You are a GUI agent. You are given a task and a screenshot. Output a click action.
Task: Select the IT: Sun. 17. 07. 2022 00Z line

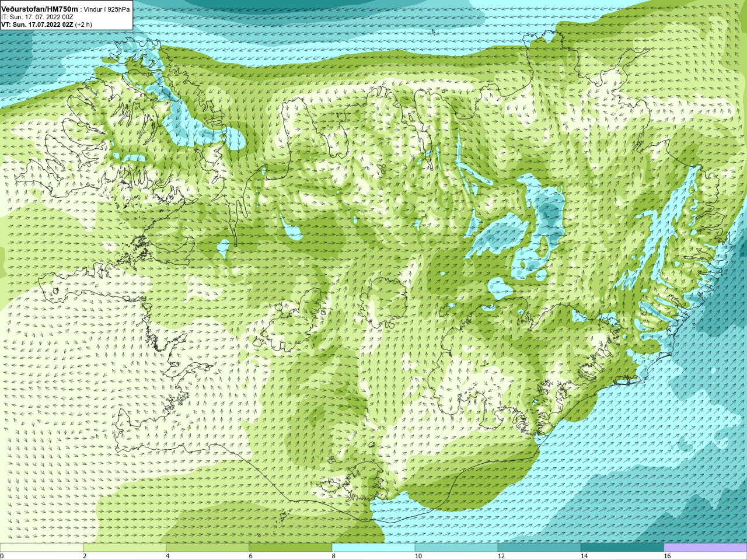(37, 17)
